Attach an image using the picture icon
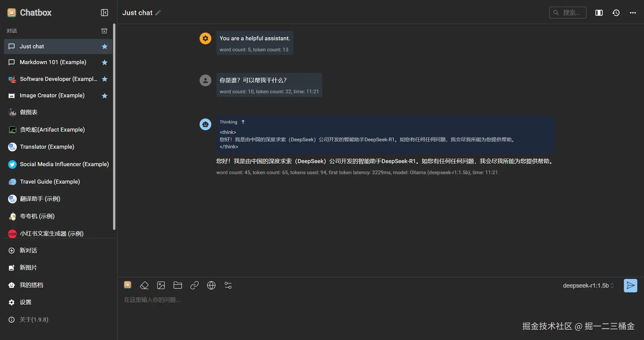Viewport: 644px width, 340px height. click(x=161, y=285)
